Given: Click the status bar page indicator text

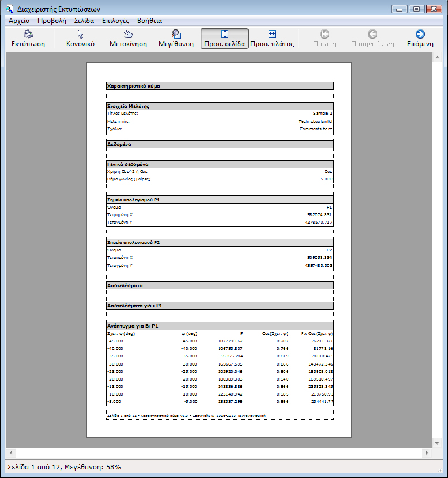Looking at the screenshot, I should click(x=63, y=467).
